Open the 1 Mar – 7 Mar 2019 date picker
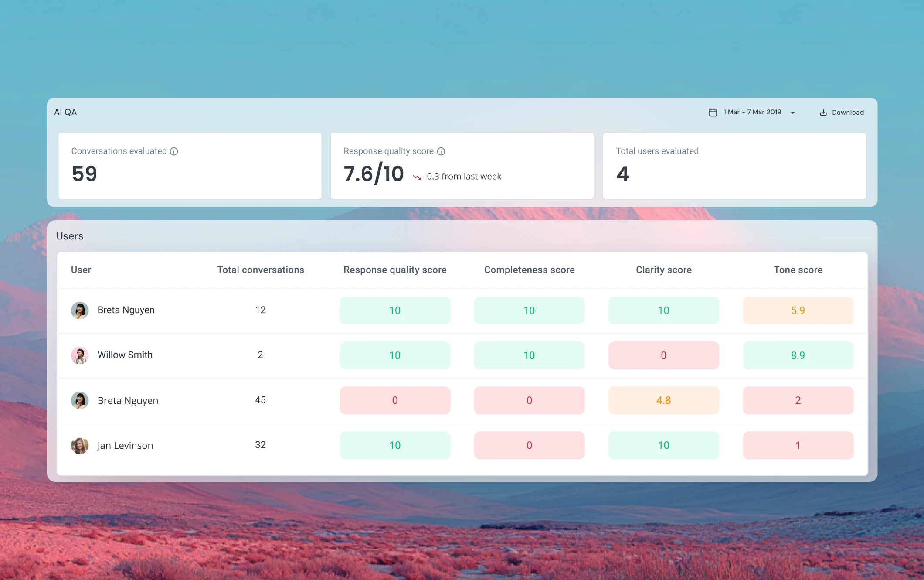The height and width of the screenshot is (580, 924). click(752, 113)
